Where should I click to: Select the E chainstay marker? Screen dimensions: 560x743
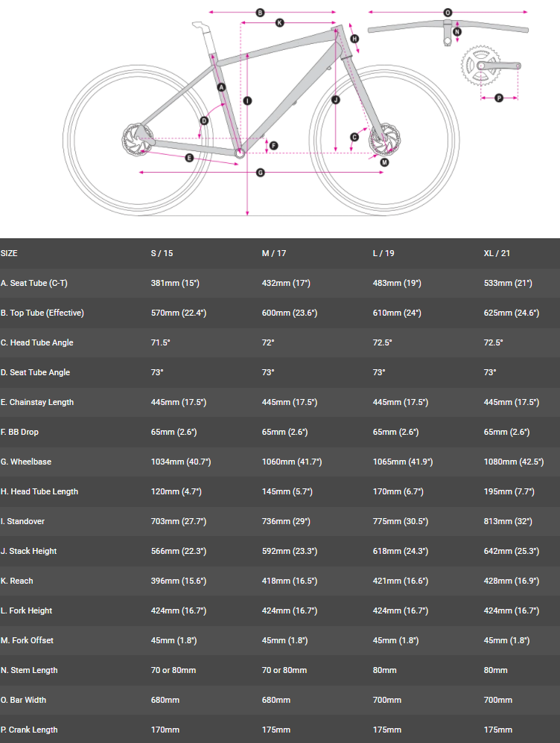(190, 157)
